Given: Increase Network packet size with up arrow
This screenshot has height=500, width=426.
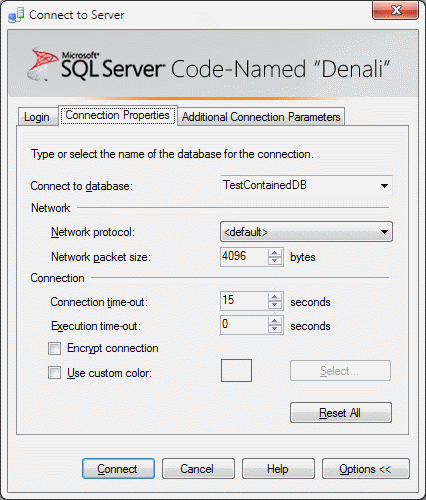Looking at the screenshot, I should [x=275, y=253].
